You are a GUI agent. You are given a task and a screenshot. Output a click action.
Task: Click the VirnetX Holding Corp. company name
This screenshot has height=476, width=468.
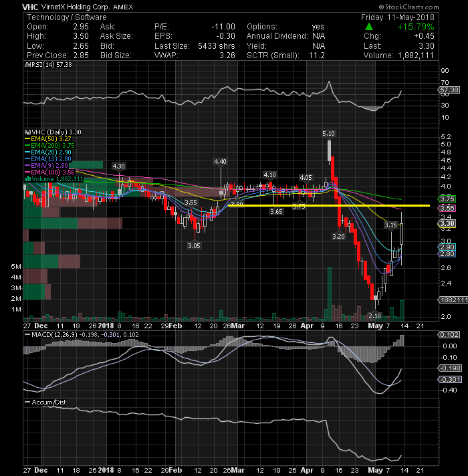(x=76, y=7)
